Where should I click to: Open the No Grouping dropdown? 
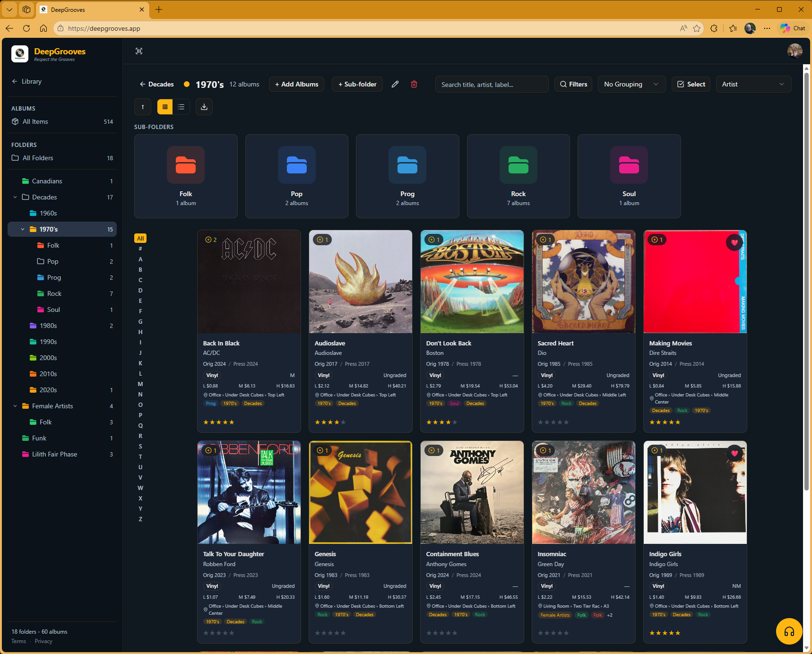click(x=631, y=84)
